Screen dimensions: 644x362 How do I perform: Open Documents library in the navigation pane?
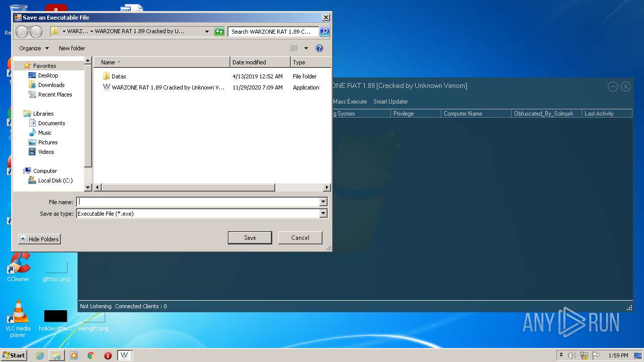[51, 123]
